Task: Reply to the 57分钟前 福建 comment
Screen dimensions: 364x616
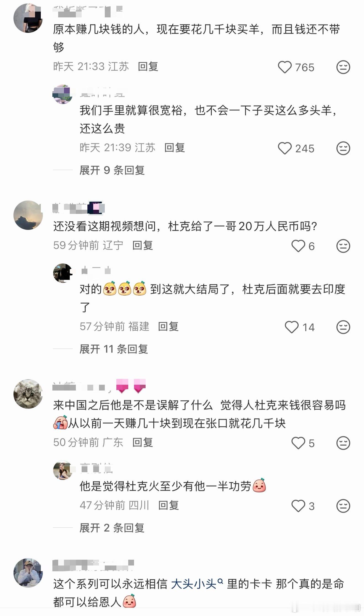Action: coord(168,326)
